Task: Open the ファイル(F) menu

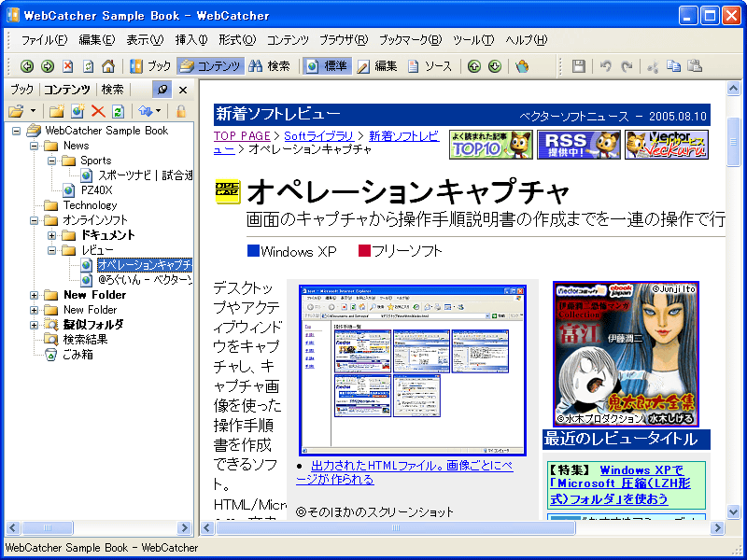Action: [x=44, y=40]
